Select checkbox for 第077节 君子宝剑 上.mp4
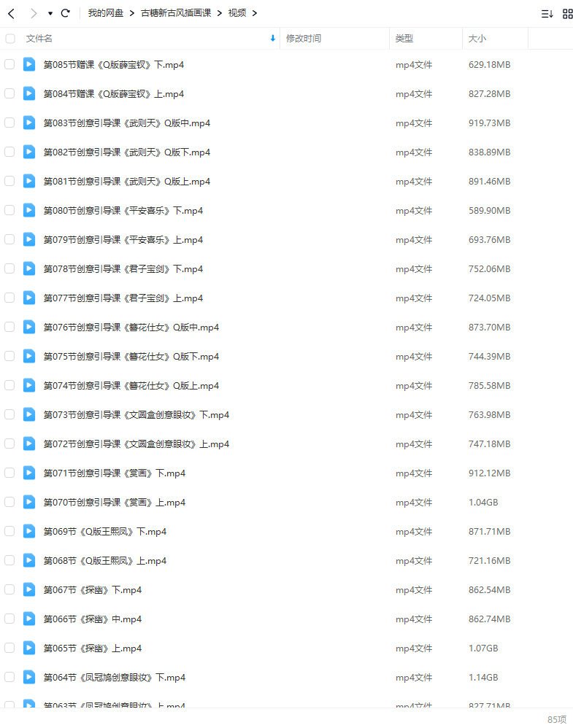This screenshot has height=728, width=573. (9, 298)
